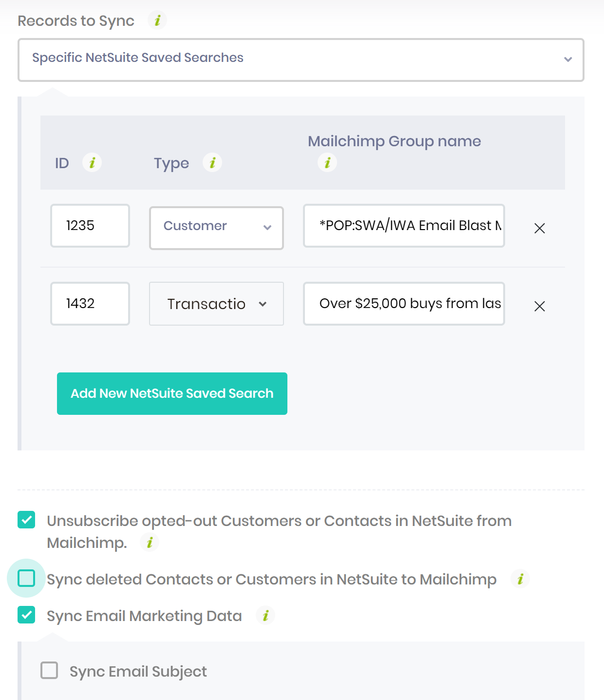Focus the ID field containing 1432
Viewport: 604px width, 700px height.
(x=90, y=303)
